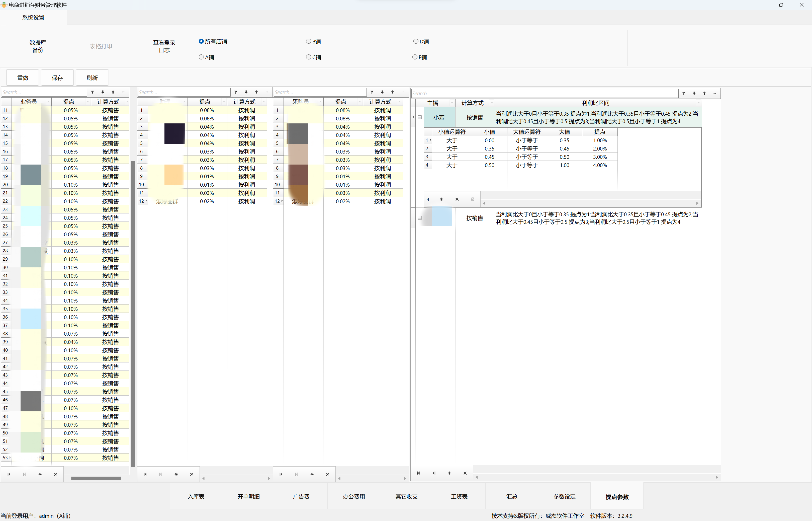Switch to 开单明细 tab

point(248,496)
